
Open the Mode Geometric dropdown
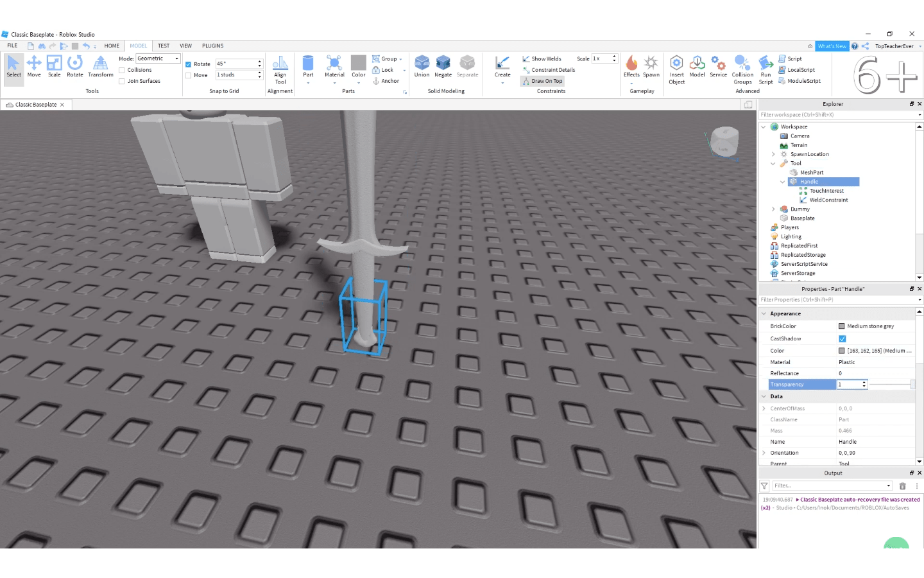[158, 58]
